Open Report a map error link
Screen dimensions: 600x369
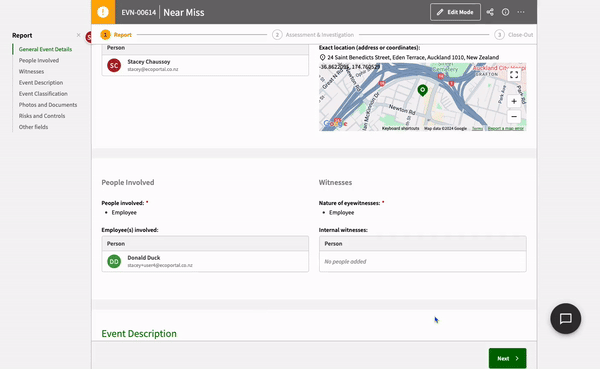coord(505,129)
